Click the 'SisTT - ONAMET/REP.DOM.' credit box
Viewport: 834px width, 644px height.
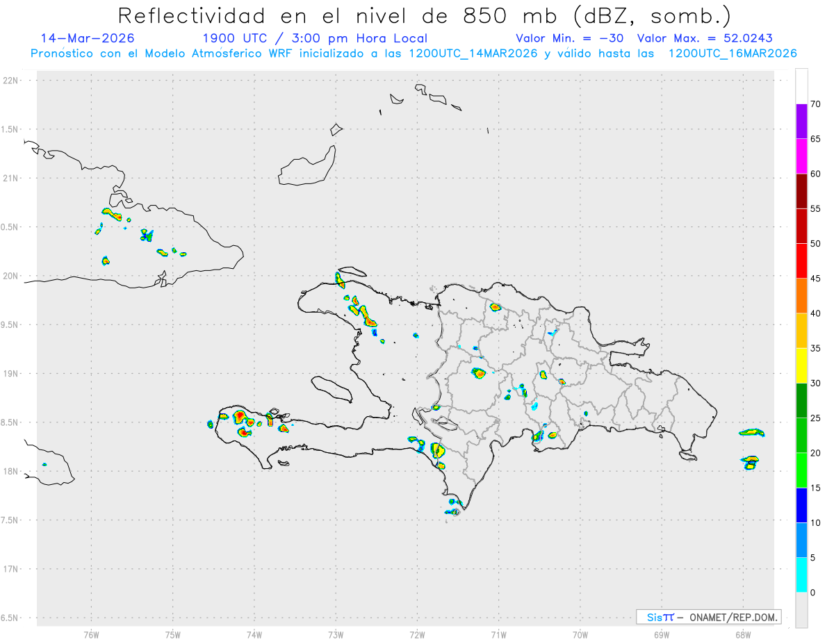point(708,617)
